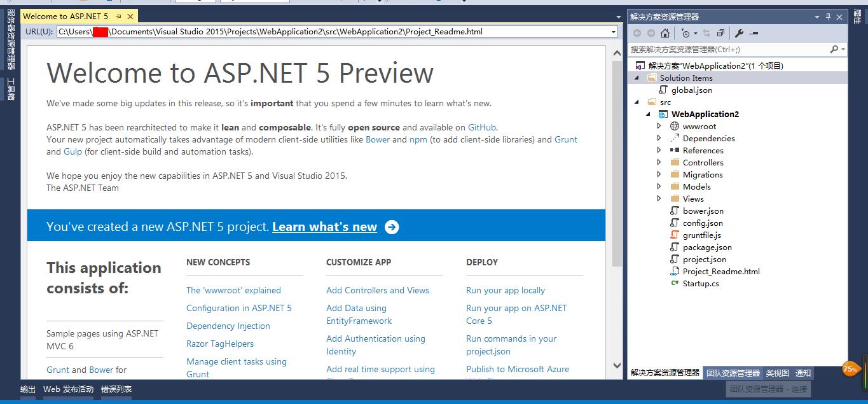868x404 pixels.
Task: Open the Dependency Injection link
Action: [228, 326]
